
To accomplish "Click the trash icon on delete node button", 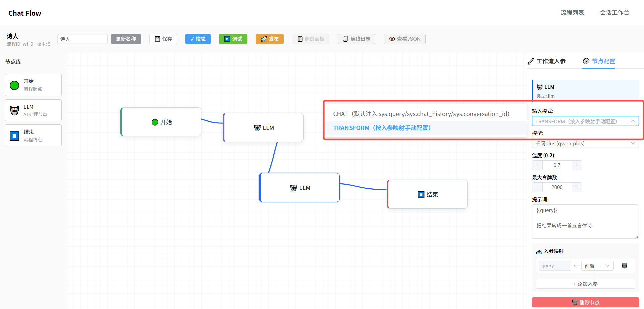I will (x=575, y=302).
